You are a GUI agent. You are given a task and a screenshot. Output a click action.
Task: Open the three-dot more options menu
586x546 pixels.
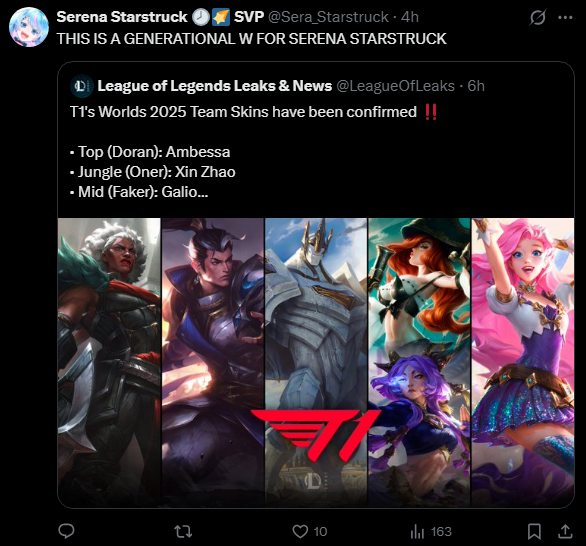click(x=565, y=17)
